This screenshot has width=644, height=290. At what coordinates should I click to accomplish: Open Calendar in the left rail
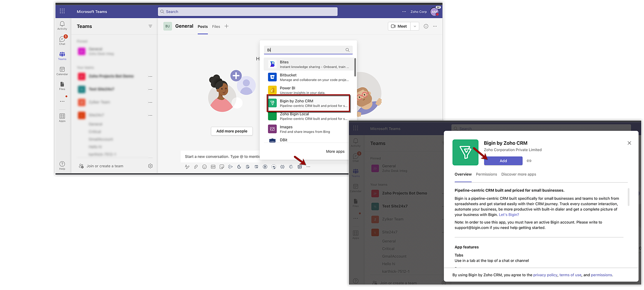click(62, 71)
